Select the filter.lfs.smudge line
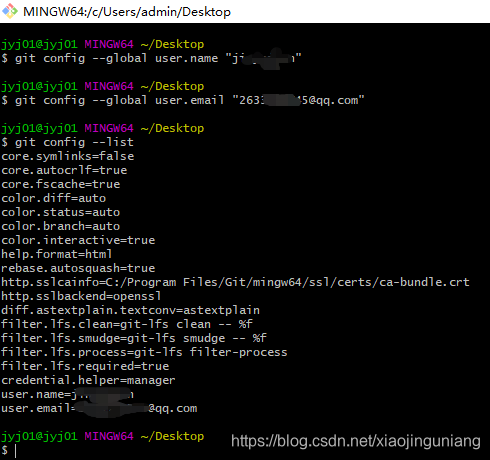This screenshot has width=490, height=460. click(x=134, y=338)
